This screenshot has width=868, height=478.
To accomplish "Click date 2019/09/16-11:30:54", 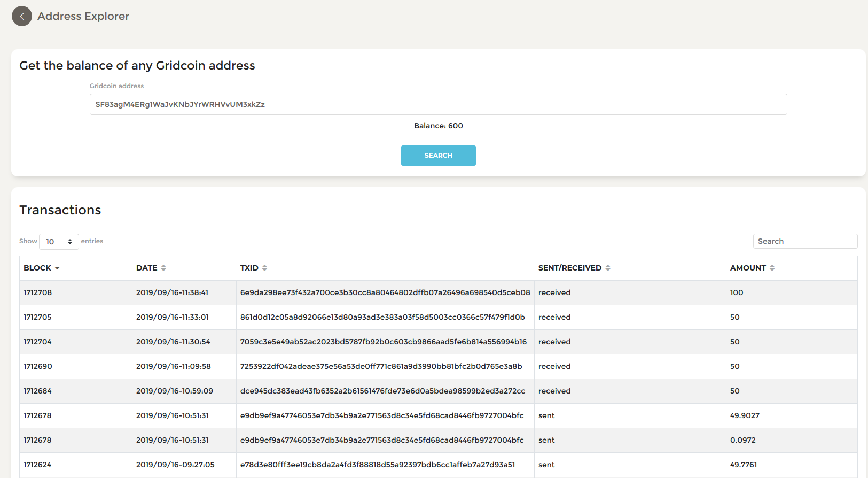I will pyautogui.click(x=173, y=342).
